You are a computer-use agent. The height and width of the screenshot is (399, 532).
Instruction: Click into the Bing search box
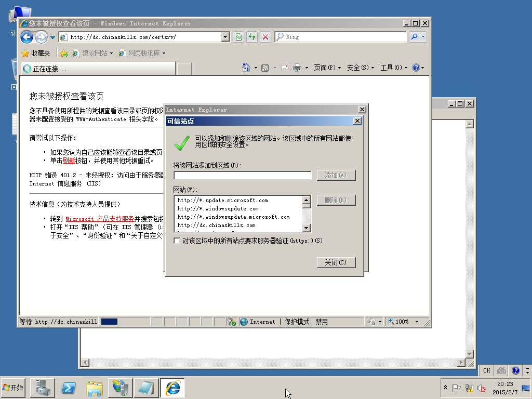[340, 37]
